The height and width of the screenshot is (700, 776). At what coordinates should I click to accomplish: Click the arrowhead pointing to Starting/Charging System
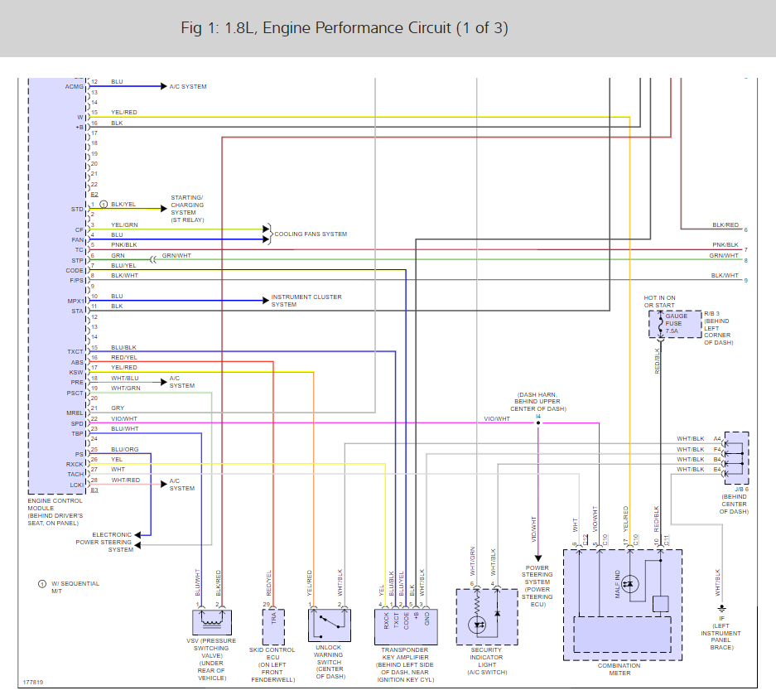[164, 209]
